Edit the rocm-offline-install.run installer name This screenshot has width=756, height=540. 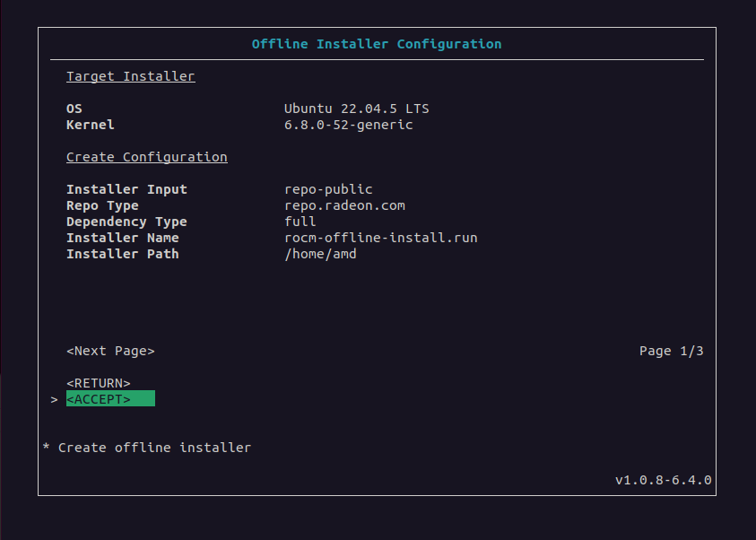pos(381,238)
